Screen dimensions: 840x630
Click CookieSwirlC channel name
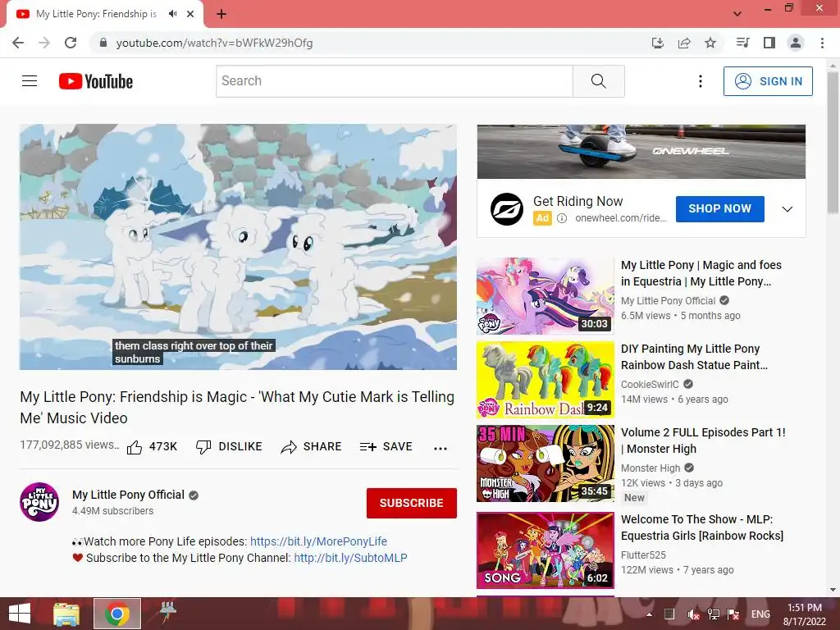(x=650, y=384)
